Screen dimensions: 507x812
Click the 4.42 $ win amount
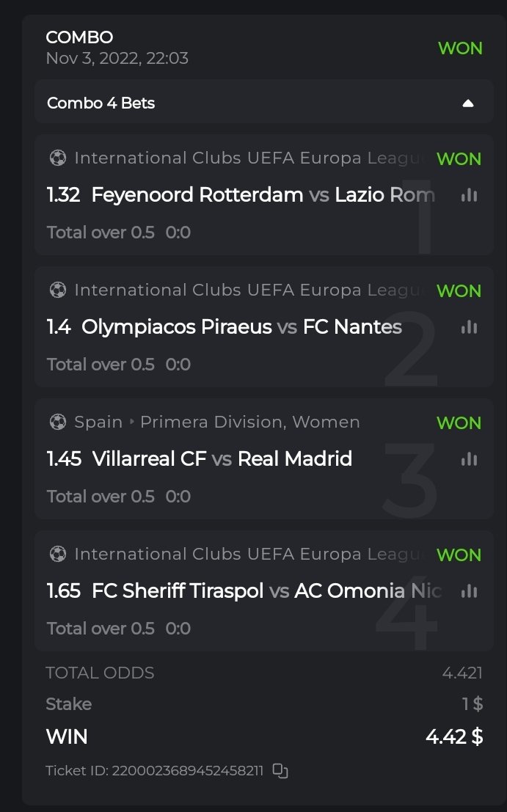454,736
